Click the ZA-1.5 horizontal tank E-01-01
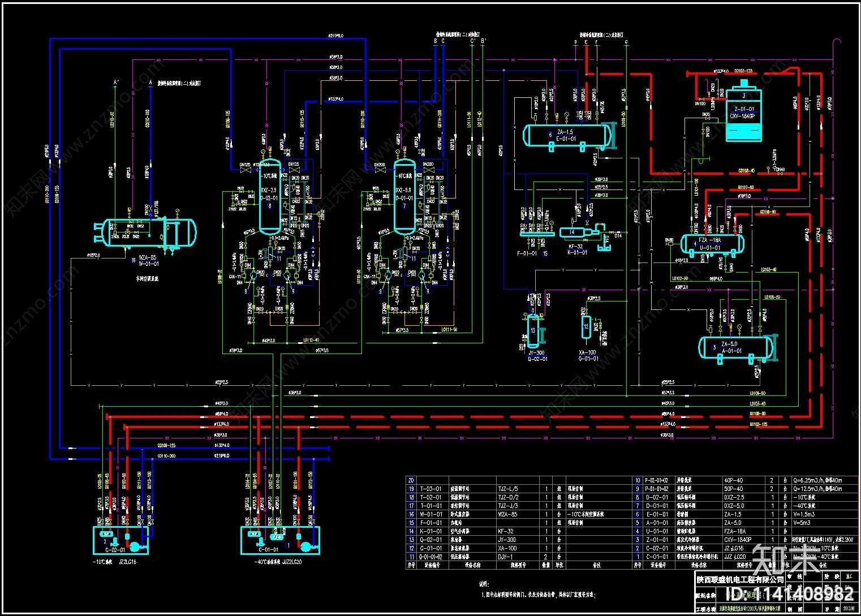The image size is (861, 616). (567, 136)
